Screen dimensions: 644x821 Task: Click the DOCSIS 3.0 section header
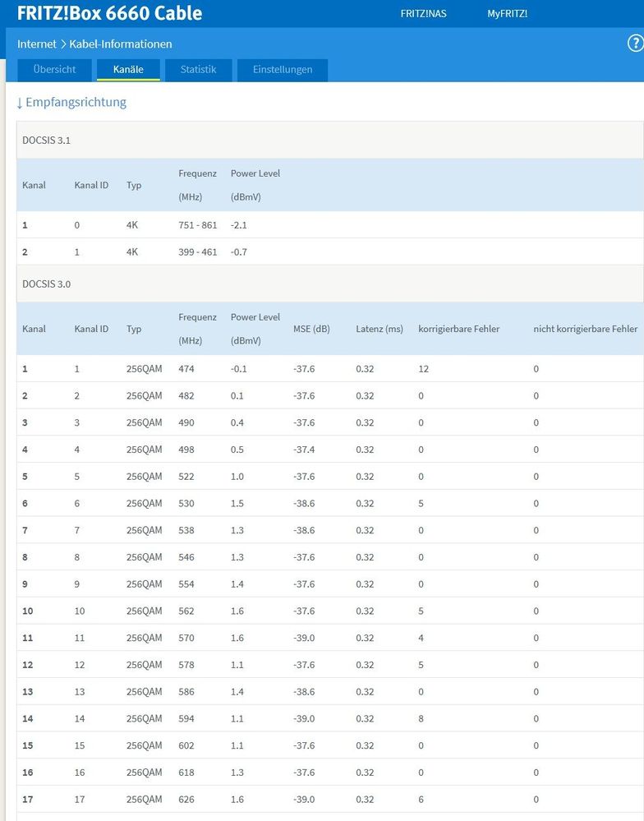pyautogui.click(x=46, y=284)
